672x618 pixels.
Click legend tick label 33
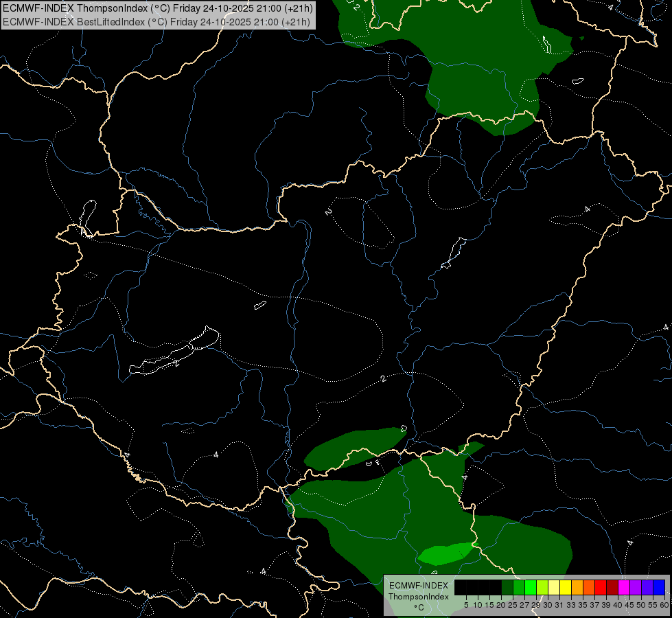[x=571, y=605]
